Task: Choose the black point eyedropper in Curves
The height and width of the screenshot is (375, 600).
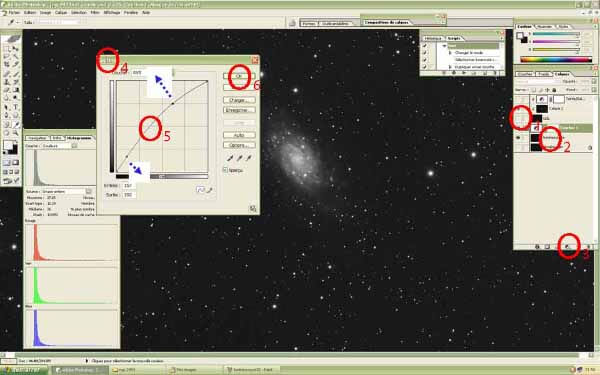Action: coord(230,158)
